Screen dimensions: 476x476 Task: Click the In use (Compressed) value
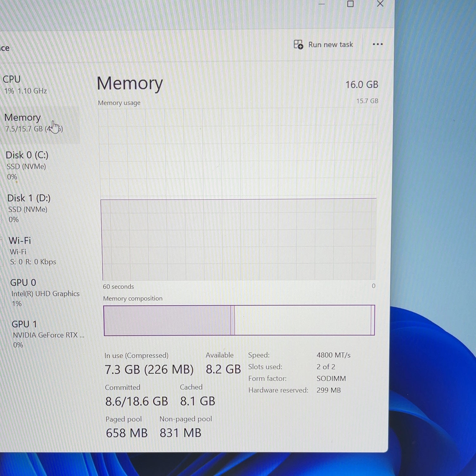click(x=149, y=370)
